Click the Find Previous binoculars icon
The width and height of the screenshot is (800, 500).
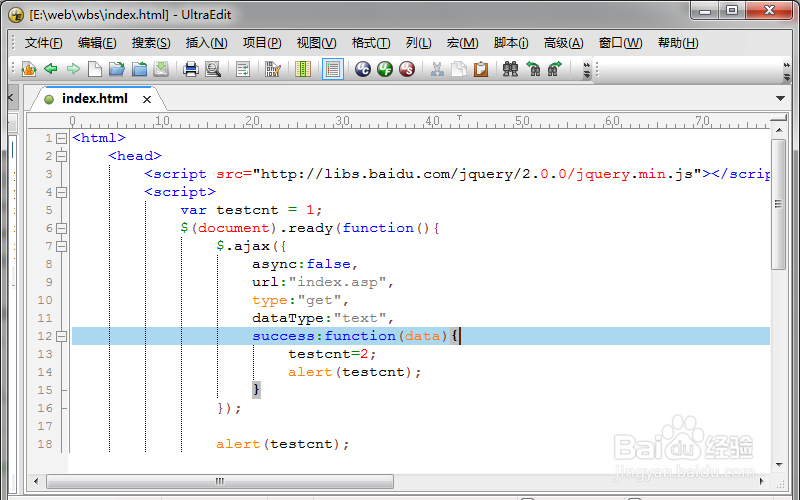(533, 69)
